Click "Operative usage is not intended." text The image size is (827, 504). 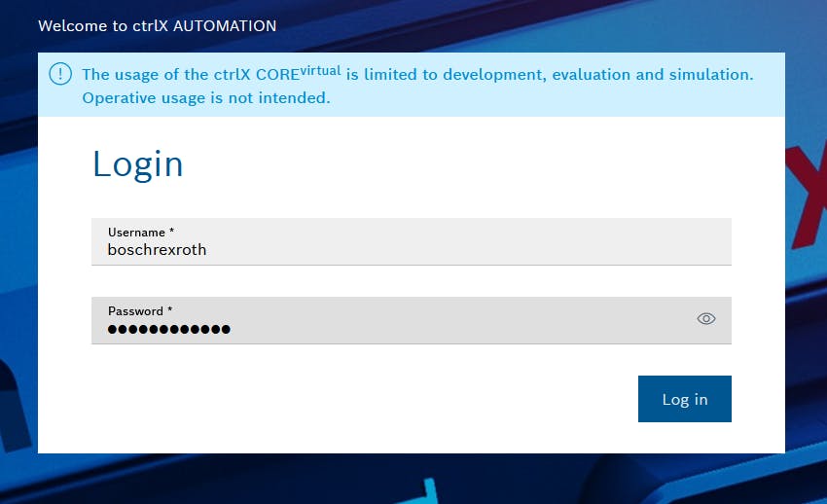pyautogui.click(x=206, y=98)
